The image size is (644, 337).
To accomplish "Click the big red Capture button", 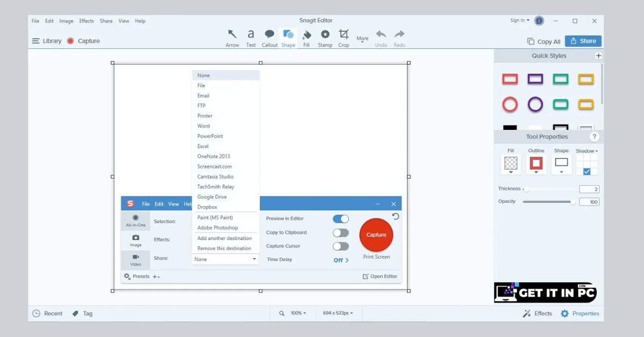I will coord(376,235).
